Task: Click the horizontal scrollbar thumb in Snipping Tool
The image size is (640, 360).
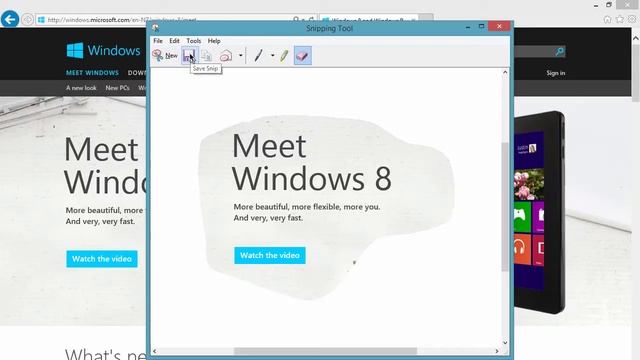Action: click(x=325, y=351)
